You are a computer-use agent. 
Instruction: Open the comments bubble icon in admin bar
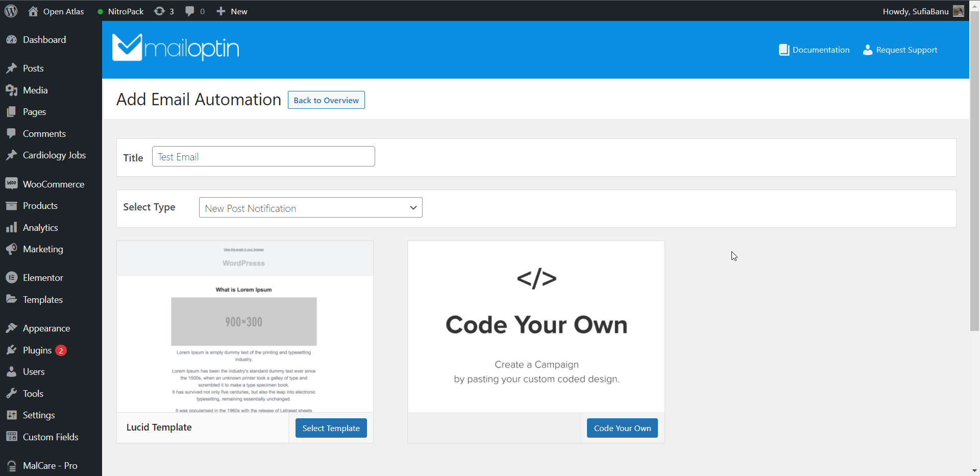[x=190, y=11]
